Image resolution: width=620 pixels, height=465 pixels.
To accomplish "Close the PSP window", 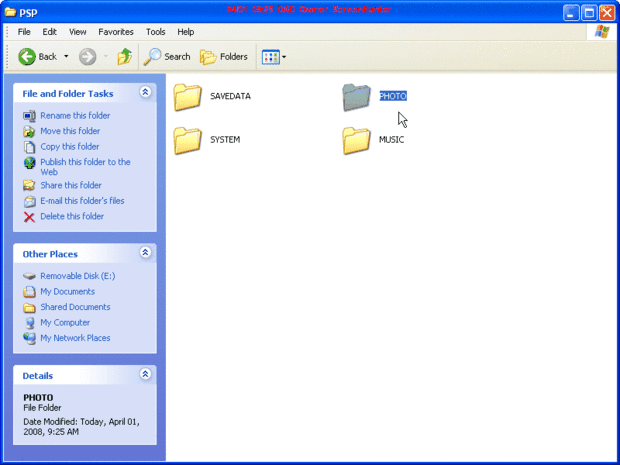I will (607, 13).
